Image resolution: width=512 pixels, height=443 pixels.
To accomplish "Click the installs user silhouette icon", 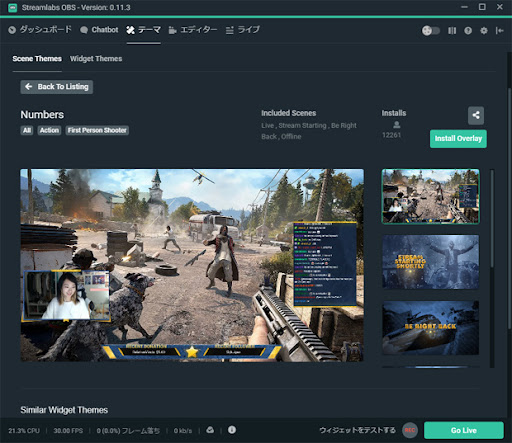I will [396, 125].
